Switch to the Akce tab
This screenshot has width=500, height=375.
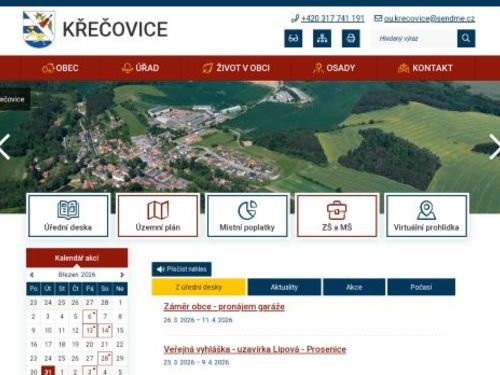[x=354, y=287]
